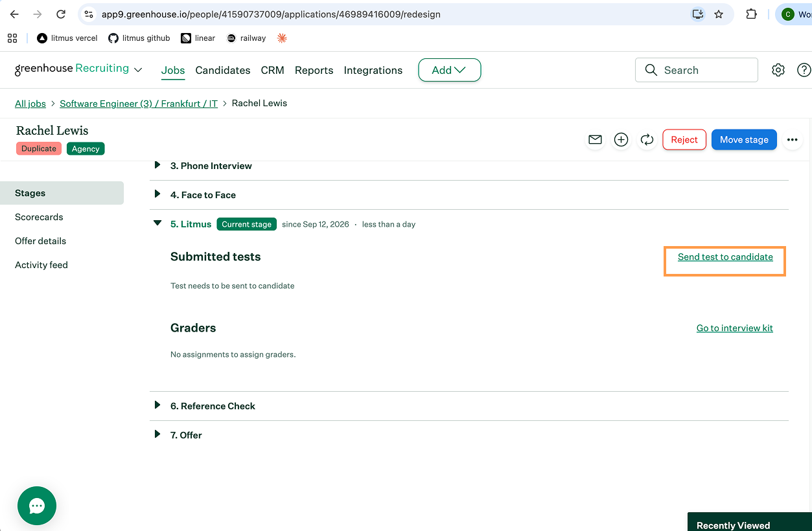Open the help question mark icon
Screen dimensions: 812x531
click(804, 70)
